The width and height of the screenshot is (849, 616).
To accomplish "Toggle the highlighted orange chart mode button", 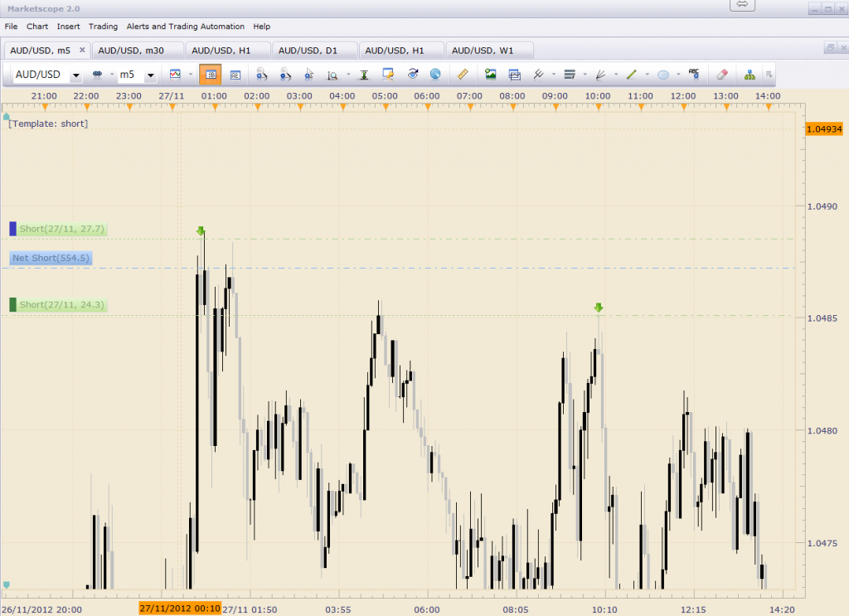I will click(x=210, y=75).
